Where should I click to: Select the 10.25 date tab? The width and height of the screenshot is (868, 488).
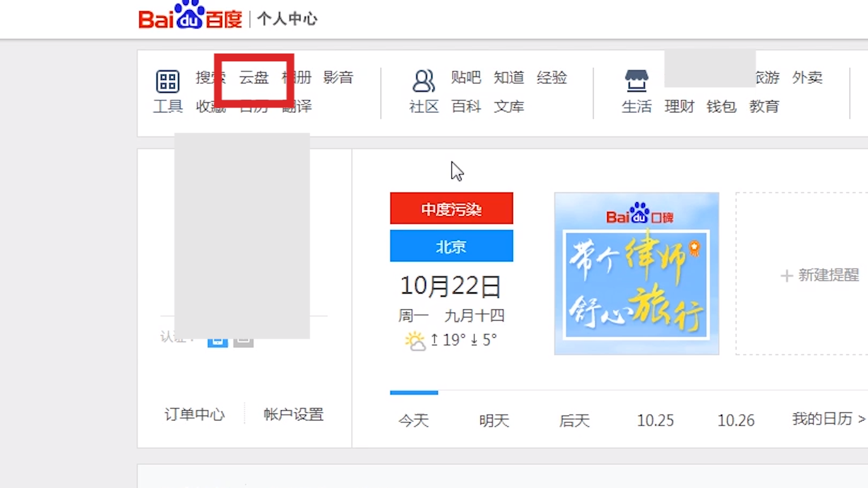click(655, 420)
